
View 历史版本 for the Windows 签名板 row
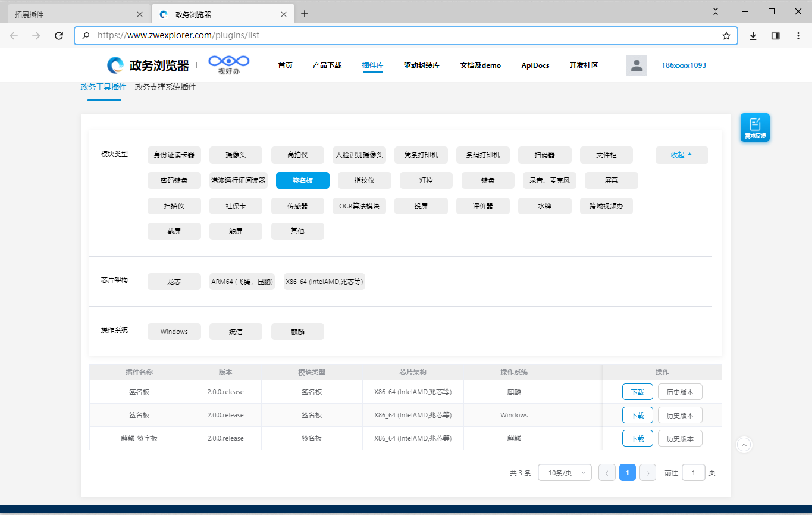tap(680, 415)
